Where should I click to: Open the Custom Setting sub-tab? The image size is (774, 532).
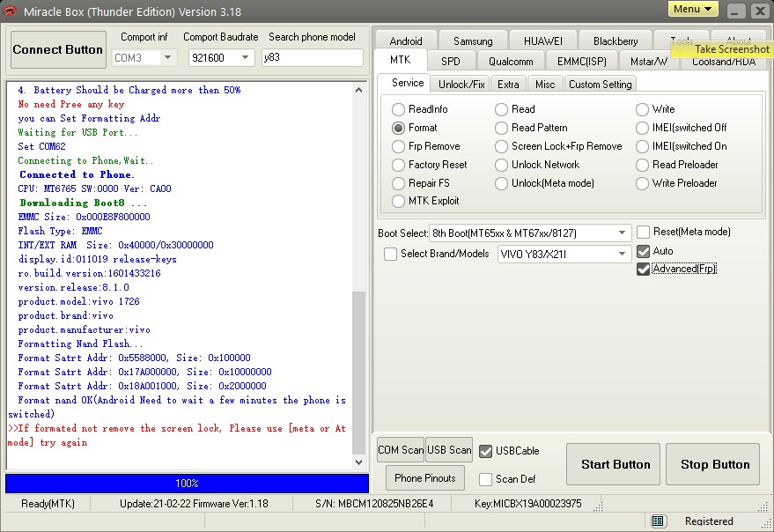pyautogui.click(x=600, y=85)
